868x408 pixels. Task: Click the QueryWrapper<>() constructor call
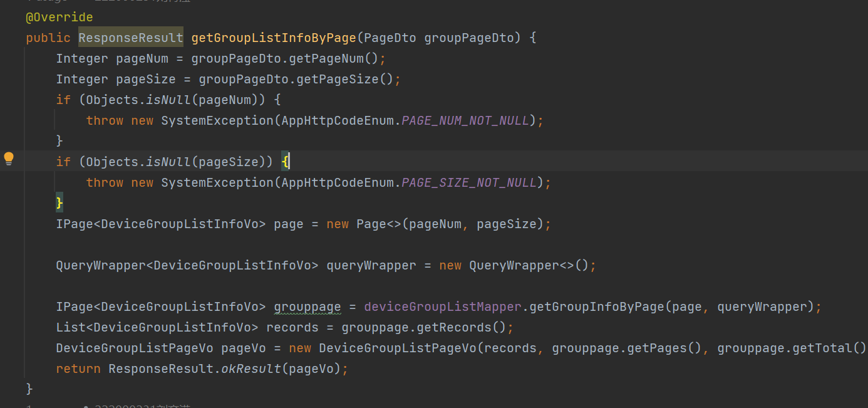(529, 266)
